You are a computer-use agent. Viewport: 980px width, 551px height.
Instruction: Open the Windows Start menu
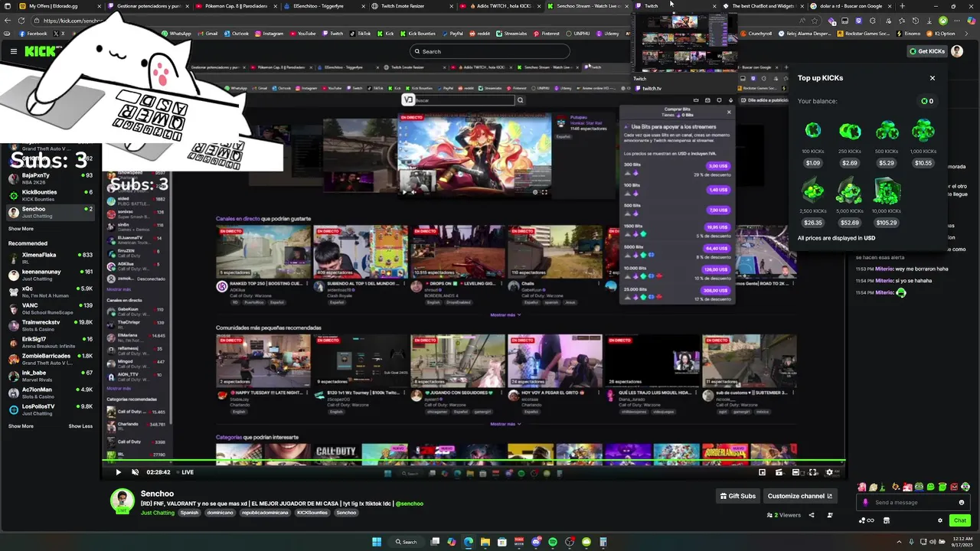click(377, 542)
